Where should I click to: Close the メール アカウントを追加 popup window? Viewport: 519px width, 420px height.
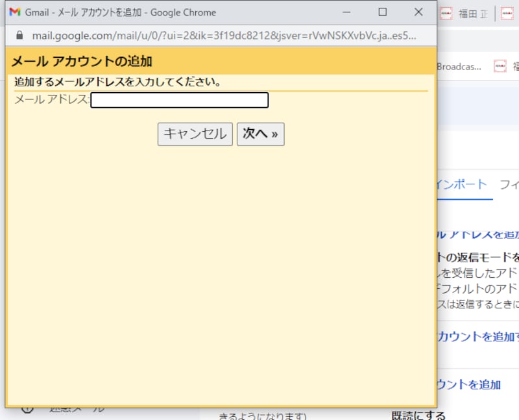pyautogui.click(x=418, y=12)
